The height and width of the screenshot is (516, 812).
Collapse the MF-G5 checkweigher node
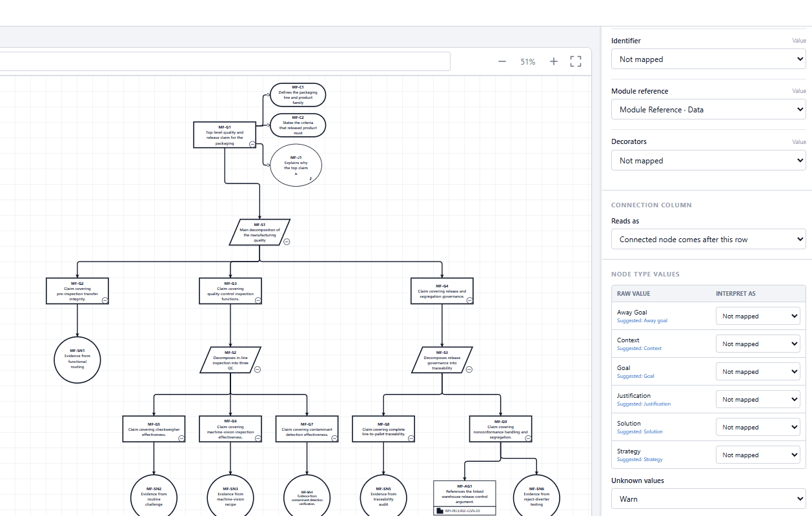pyautogui.click(x=181, y=438)
